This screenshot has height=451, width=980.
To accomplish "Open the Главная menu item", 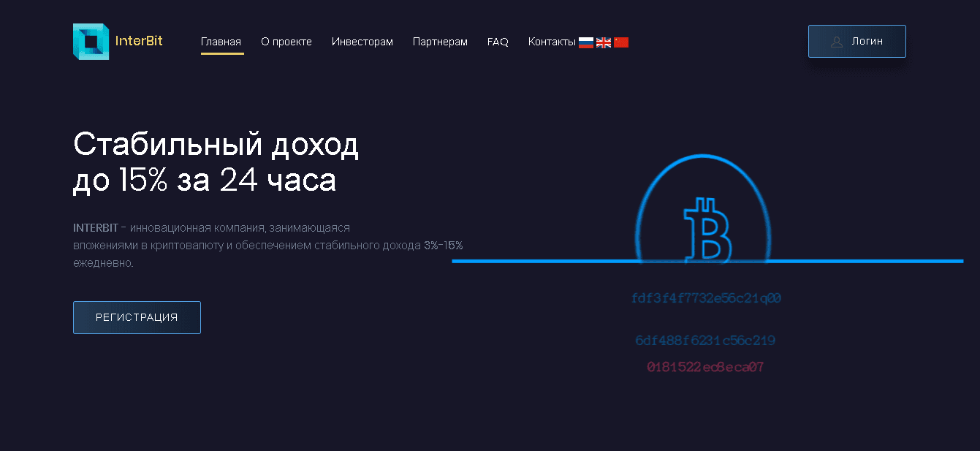I will [221, 42].
